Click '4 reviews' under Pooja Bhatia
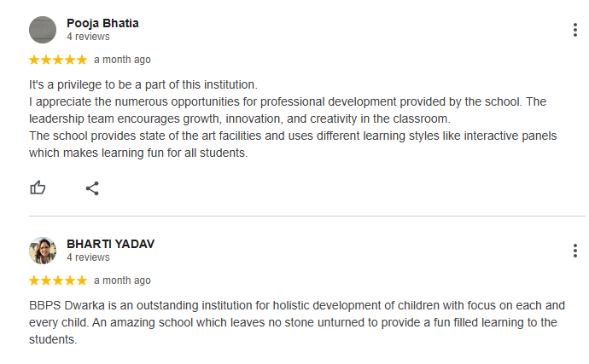This screenshot has height=364, width=589. click(88, 37)
